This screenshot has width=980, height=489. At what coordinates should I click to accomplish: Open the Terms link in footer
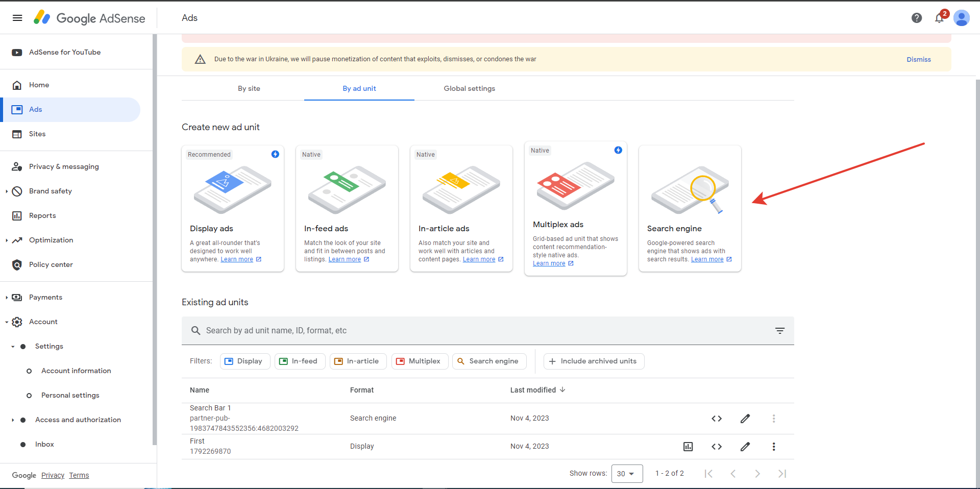[x=79, y=475]
